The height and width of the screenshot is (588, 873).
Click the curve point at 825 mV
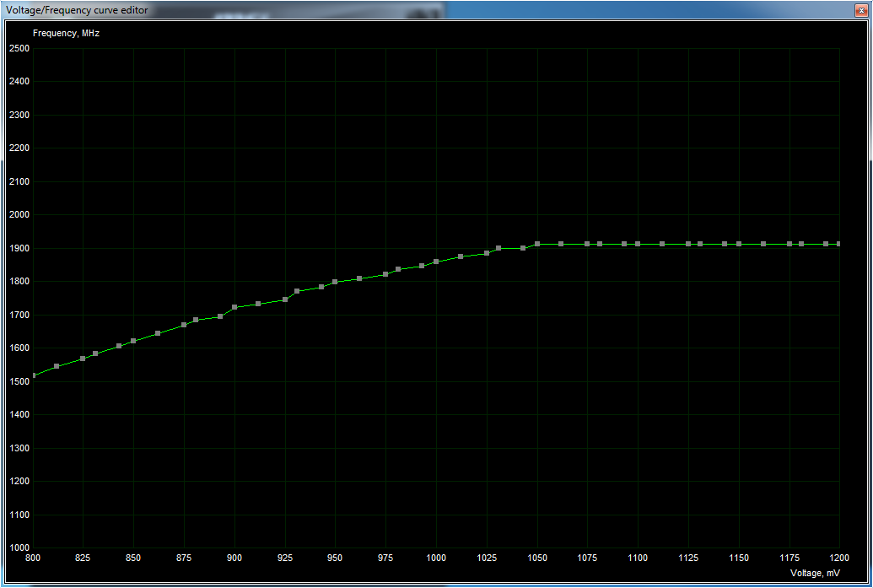[x=83, y=359]
